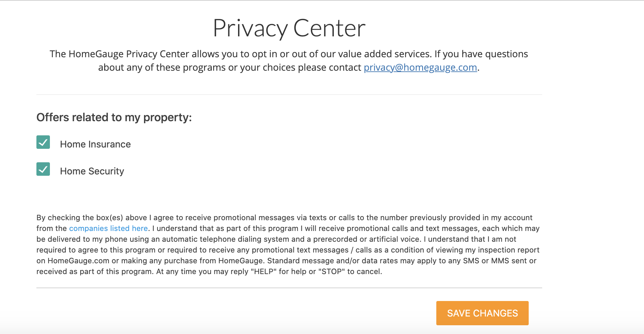Click the Home Security label text
The image size is (644, 334).
click(x=92, y=171)
